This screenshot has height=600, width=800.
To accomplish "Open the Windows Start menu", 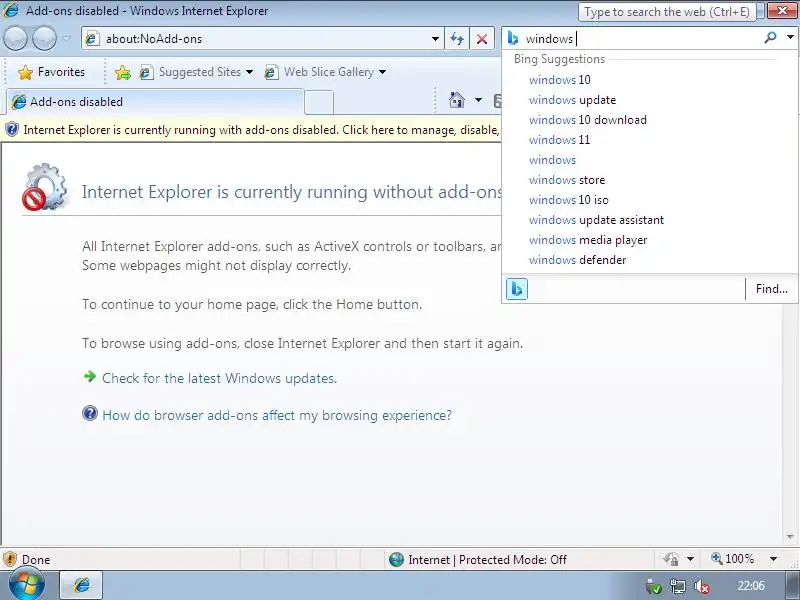I will [27, 585].
